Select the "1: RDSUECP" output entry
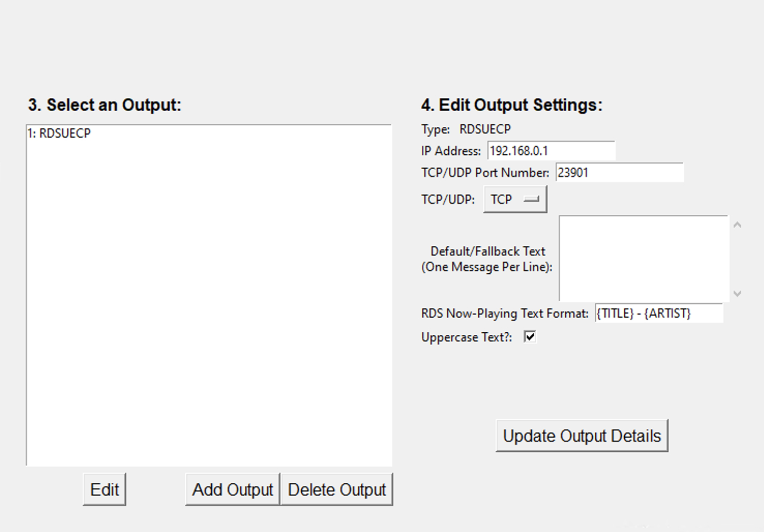The height and width of the screenshot is (532, 764). (x=58, y=133)
